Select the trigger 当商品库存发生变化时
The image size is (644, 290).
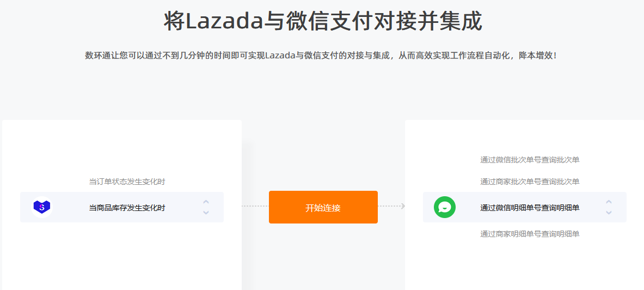tap(127, 208)
